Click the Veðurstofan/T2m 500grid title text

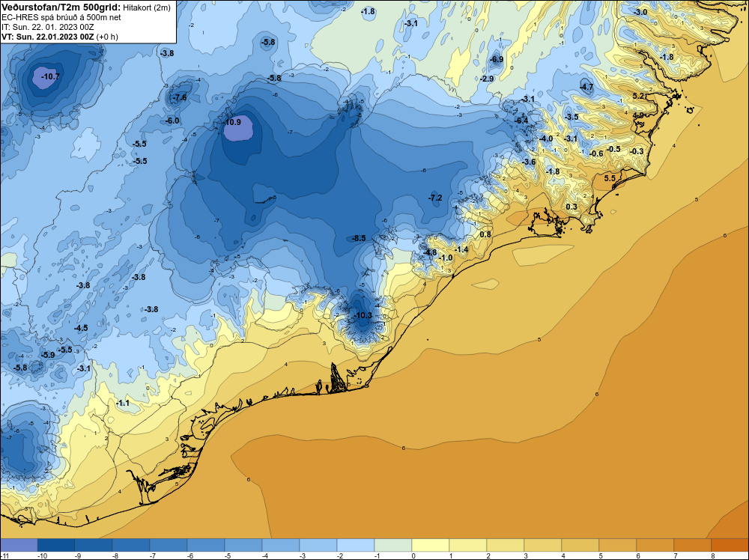(61, 7)
